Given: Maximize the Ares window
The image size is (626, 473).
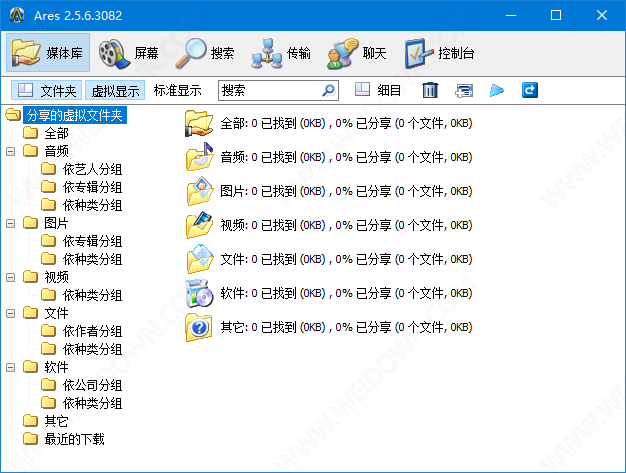Looking at the screenshot, I should tap(556, 15).
